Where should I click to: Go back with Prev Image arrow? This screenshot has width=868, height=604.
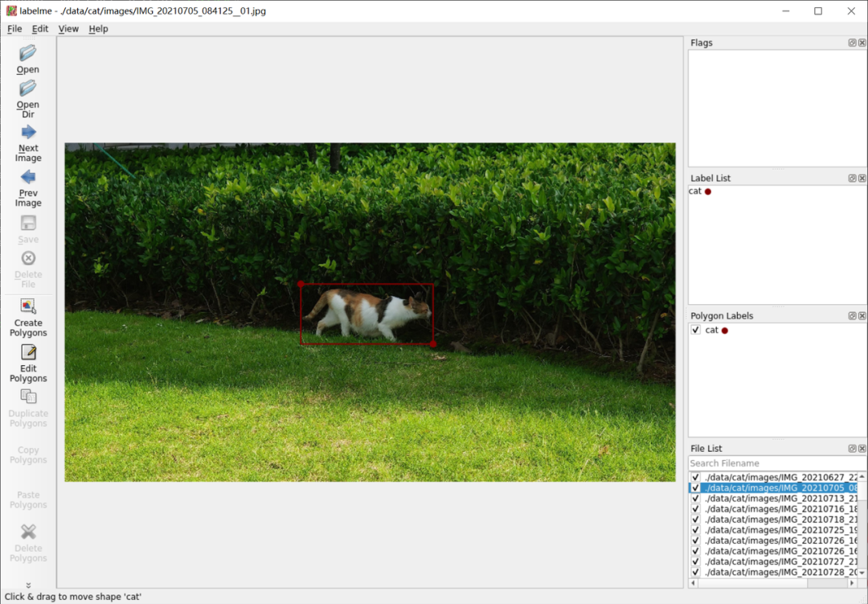tap(28, 178)
